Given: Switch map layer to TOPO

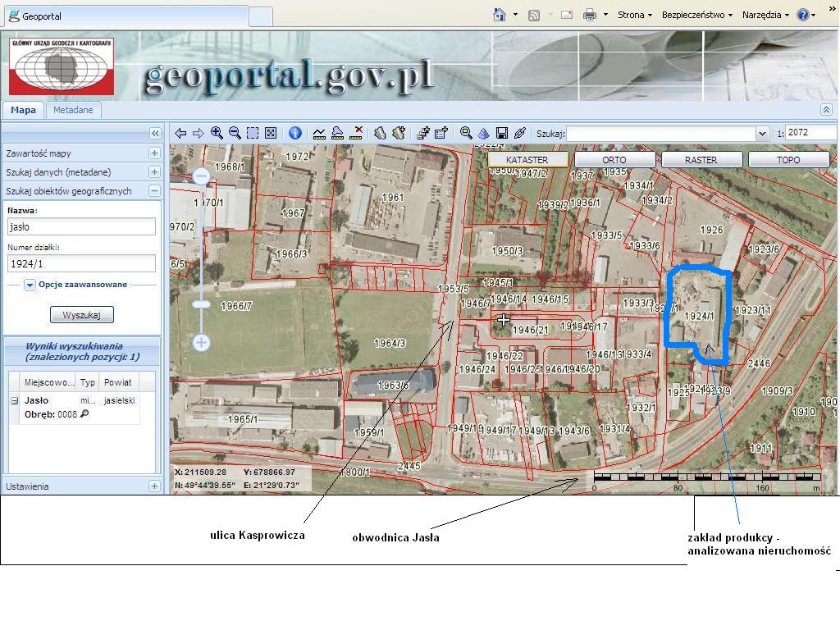Looking at the screenshot, I should coord(787,160).
